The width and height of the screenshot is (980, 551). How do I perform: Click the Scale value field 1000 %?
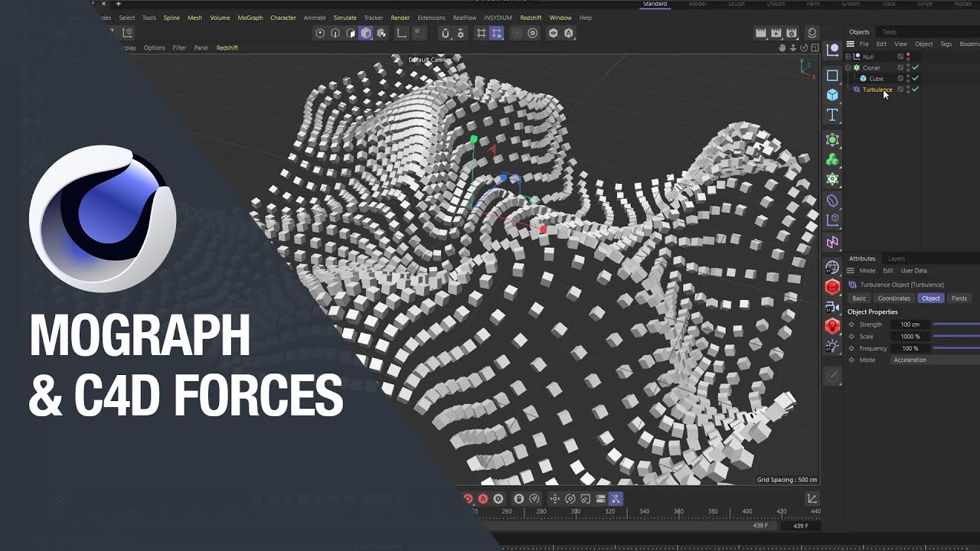click(910, 336)
